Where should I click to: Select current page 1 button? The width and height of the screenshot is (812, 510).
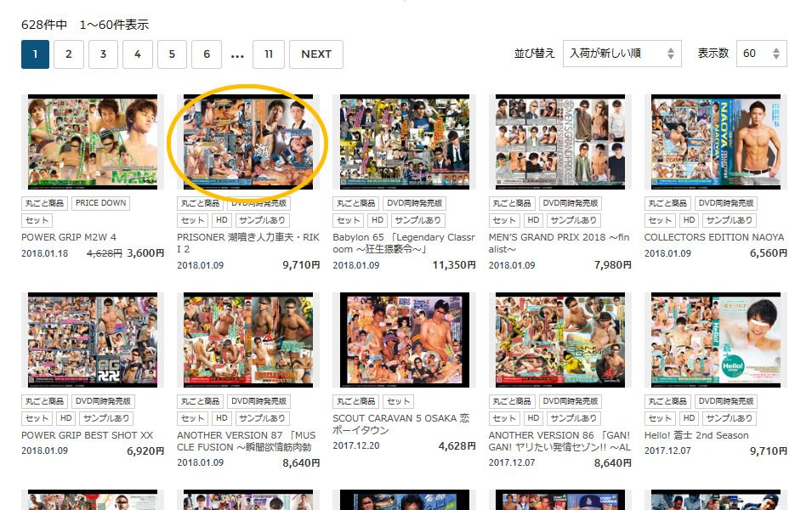[x=35, y=54]
